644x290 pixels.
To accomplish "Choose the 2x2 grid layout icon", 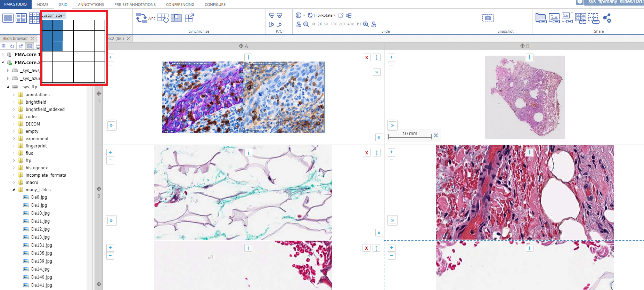I will [21, 18].
